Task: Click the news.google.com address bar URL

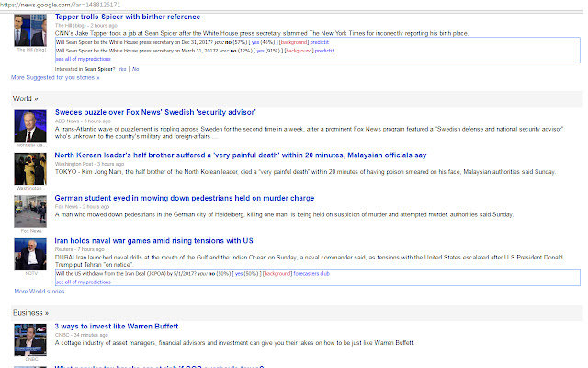Action: (x=60, y=5)
